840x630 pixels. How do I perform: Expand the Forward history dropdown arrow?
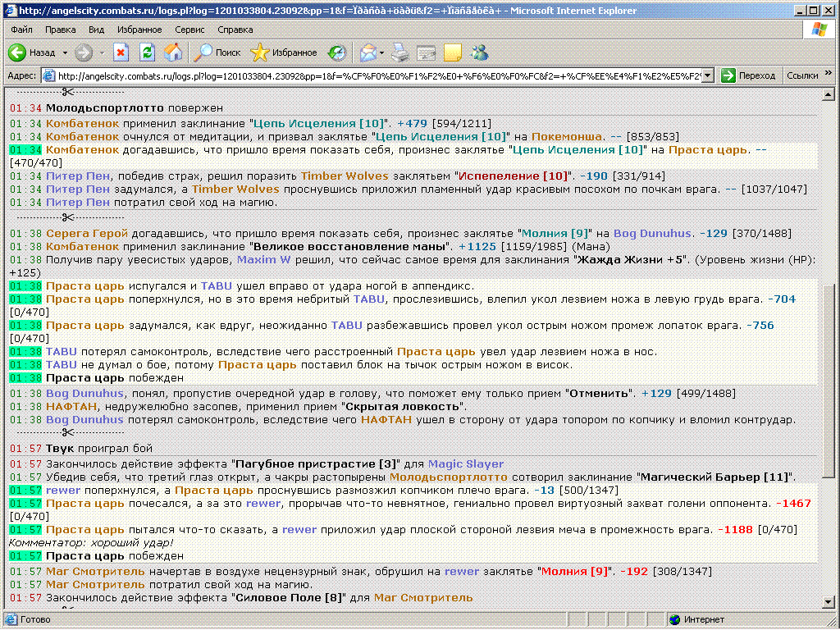[x=102, y=52]
